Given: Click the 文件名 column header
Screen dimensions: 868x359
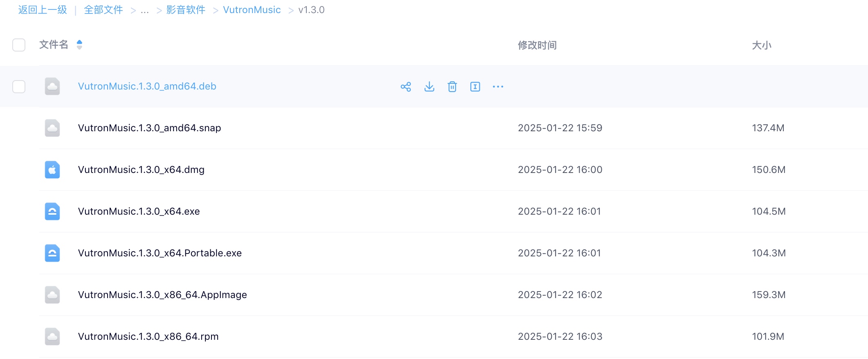Looking at the screenshot, I should (x=54, y=45).
